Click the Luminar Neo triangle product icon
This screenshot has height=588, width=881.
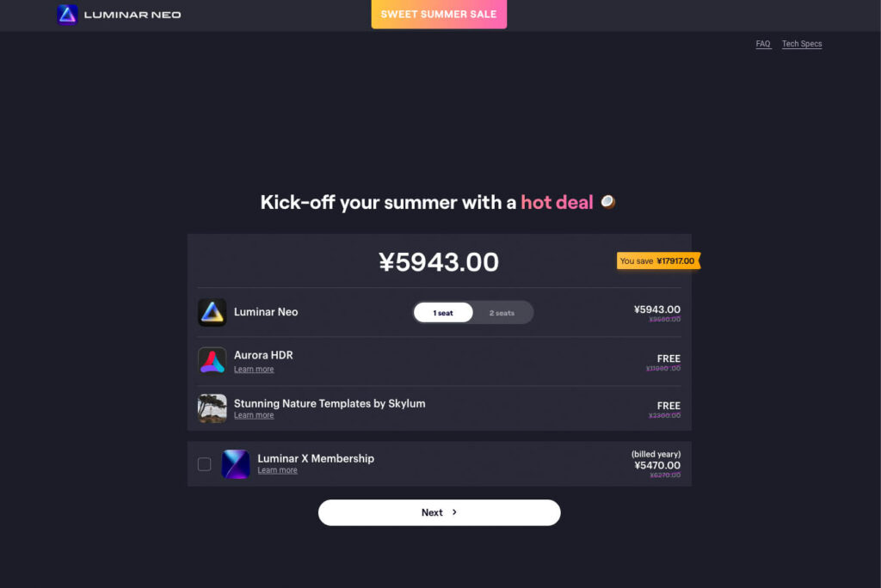[213, 312]
